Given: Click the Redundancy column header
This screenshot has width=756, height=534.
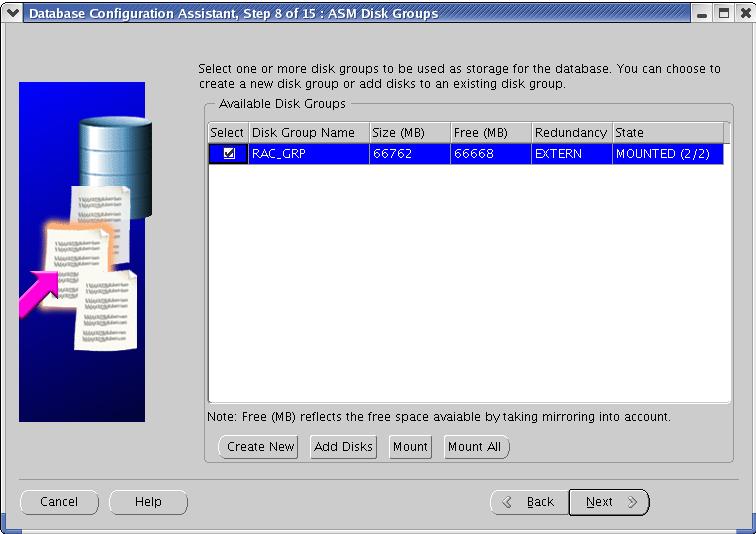Looking at the screenshot, I should (x=571, y=133).
